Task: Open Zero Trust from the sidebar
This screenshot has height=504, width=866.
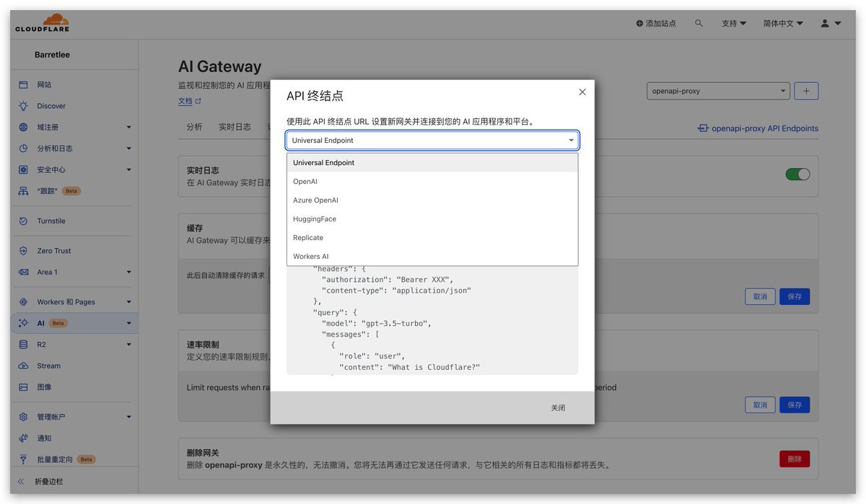Action: (54, 251)
